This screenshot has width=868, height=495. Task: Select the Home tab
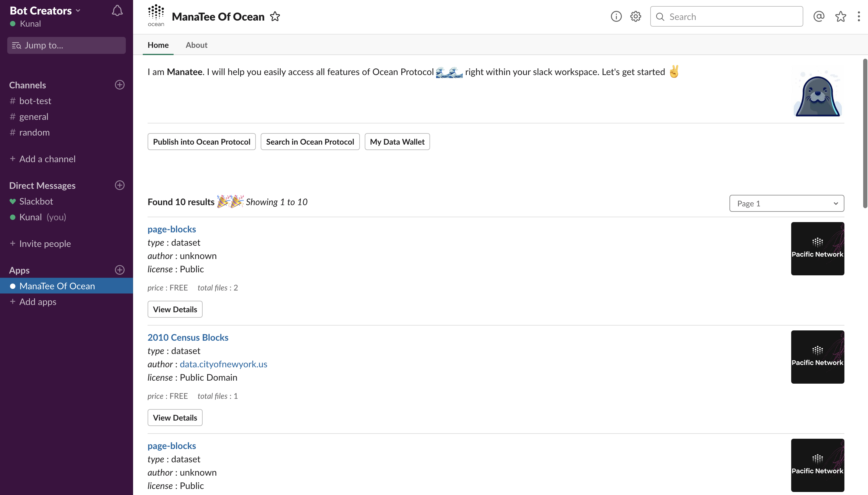coord(158,45)
